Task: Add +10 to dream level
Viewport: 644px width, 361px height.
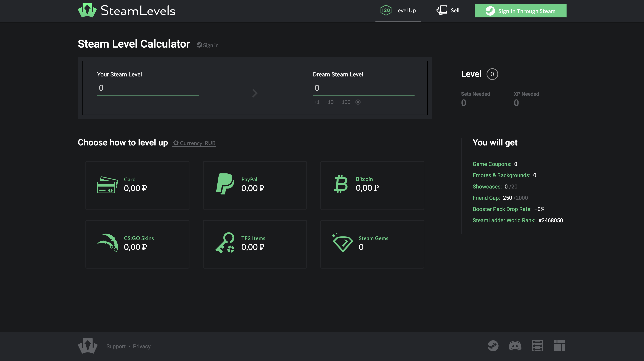Action: [329, 102]
